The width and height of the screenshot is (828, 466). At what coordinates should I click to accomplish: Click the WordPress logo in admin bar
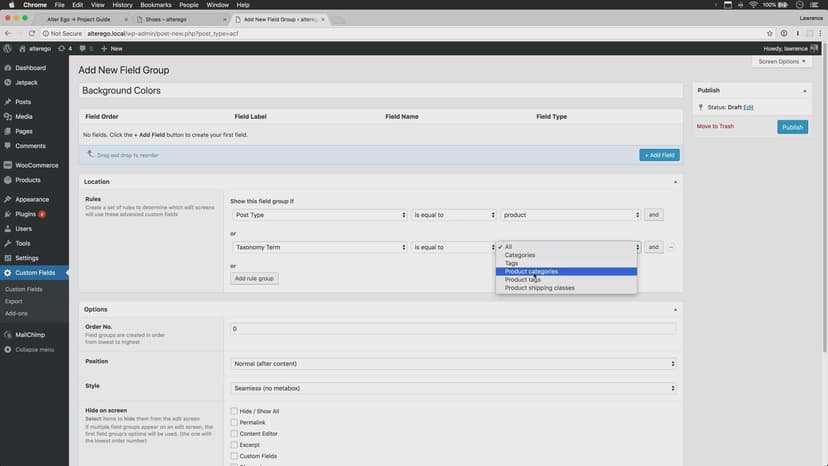(8, 48)
